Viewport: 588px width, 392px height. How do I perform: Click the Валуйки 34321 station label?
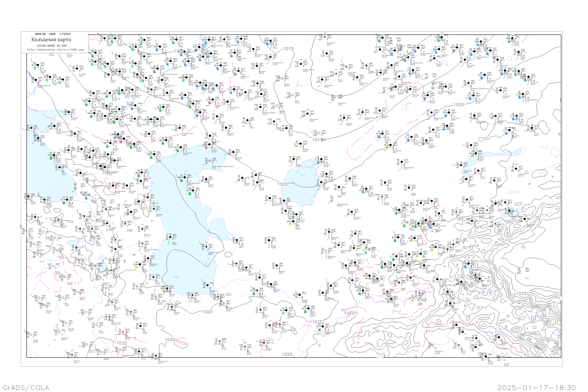pyautogui.click(x=82, y=75)
